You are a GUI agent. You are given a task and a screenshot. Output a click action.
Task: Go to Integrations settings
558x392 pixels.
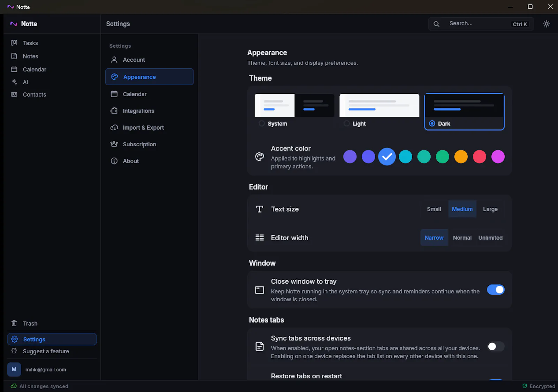point(149,111)
